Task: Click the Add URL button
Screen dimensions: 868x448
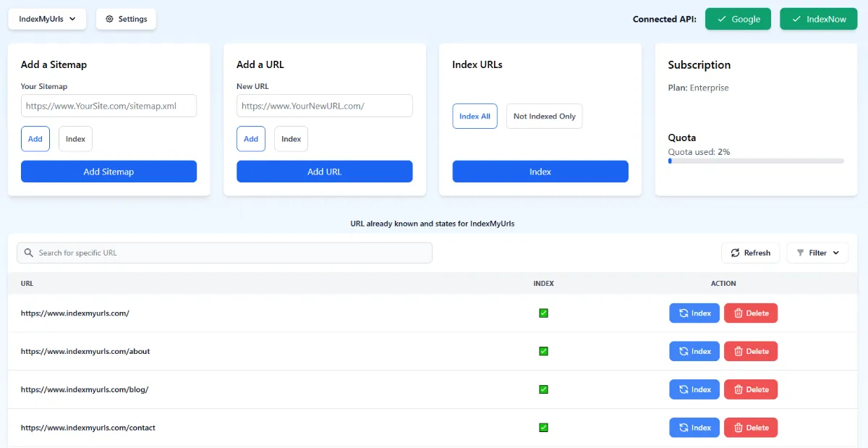Action: pos(324,172)
